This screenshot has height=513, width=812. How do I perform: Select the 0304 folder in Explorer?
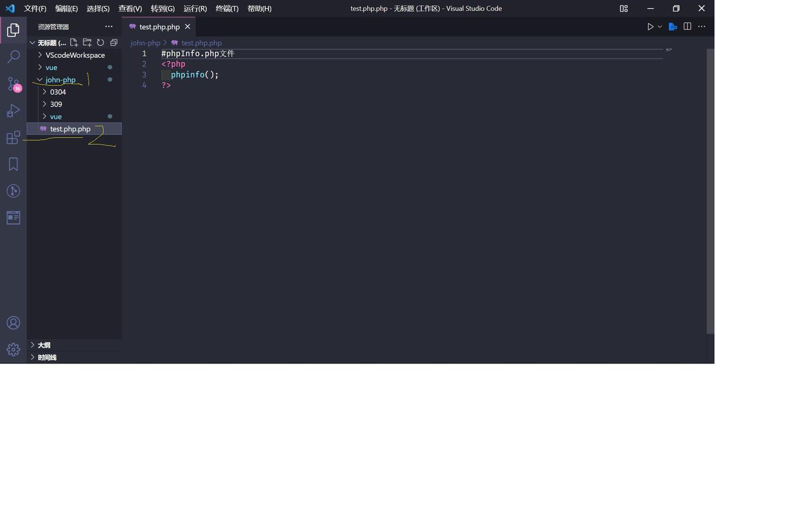(57, 92)
